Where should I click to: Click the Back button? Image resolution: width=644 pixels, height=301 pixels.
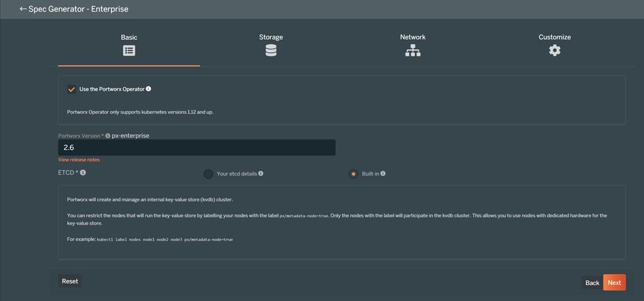pyautogui.click(x=593, y=283)
